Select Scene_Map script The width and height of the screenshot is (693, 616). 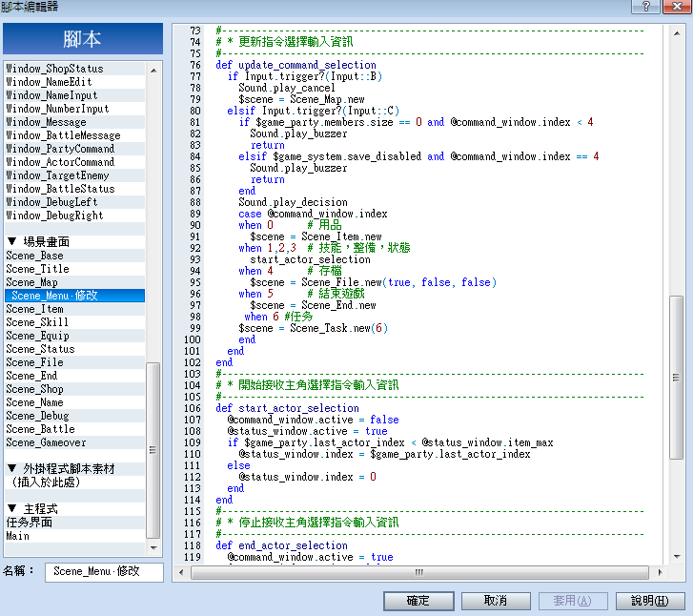pos(74,282)
